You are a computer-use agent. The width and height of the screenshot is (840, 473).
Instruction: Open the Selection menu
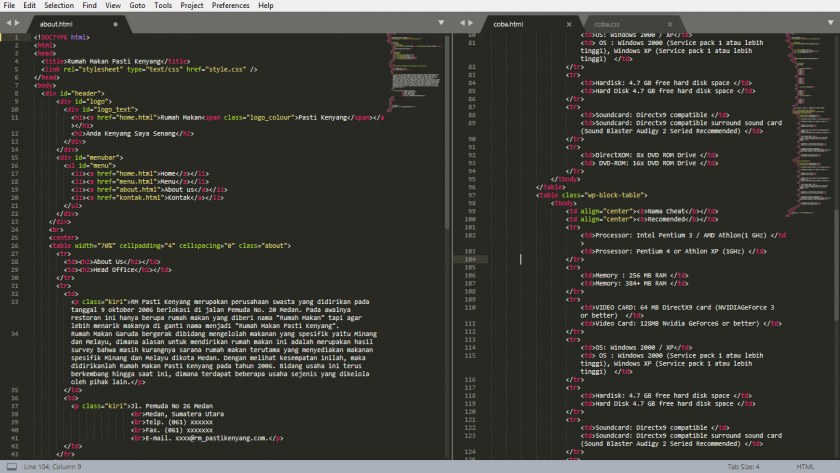[59, 5]
